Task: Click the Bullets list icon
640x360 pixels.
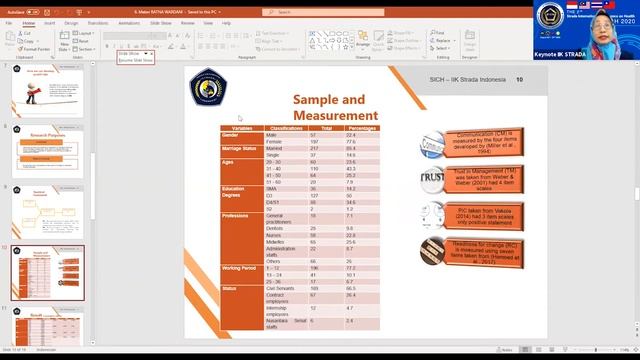Action: coord(201,36)
